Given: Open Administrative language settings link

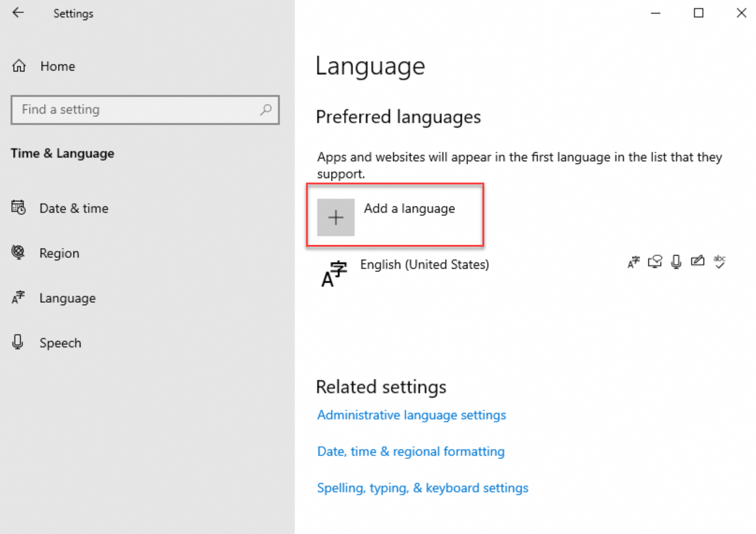Looking at the screenshot, I should click(411, 415).
